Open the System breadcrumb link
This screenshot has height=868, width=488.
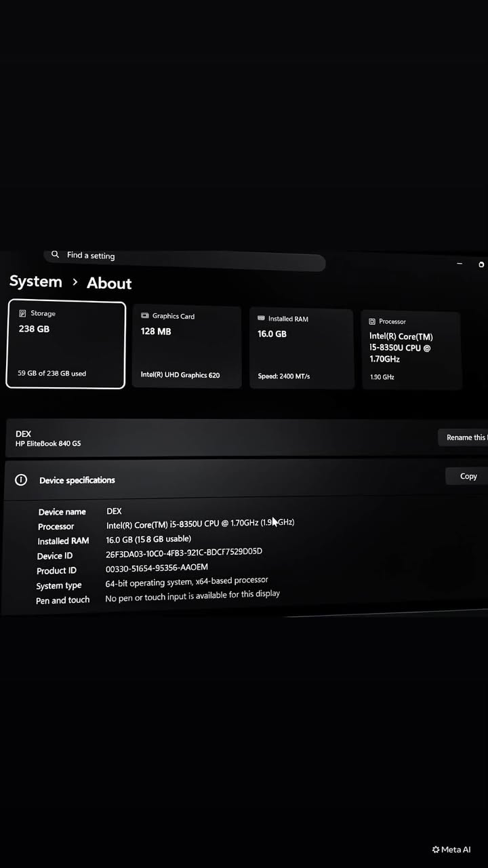coord(36,281)
